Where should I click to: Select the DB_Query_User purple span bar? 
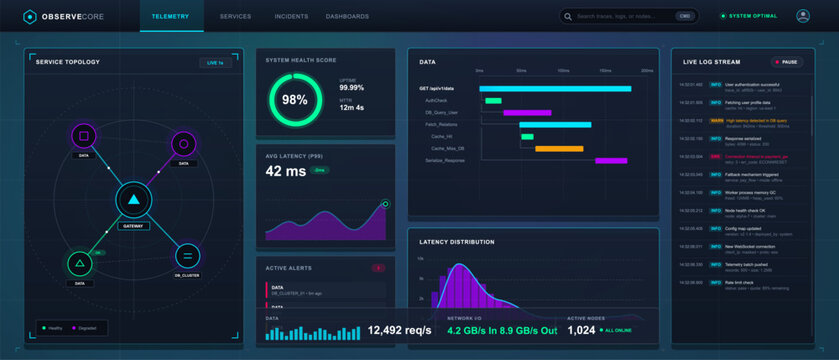click(x=527, y=113)
